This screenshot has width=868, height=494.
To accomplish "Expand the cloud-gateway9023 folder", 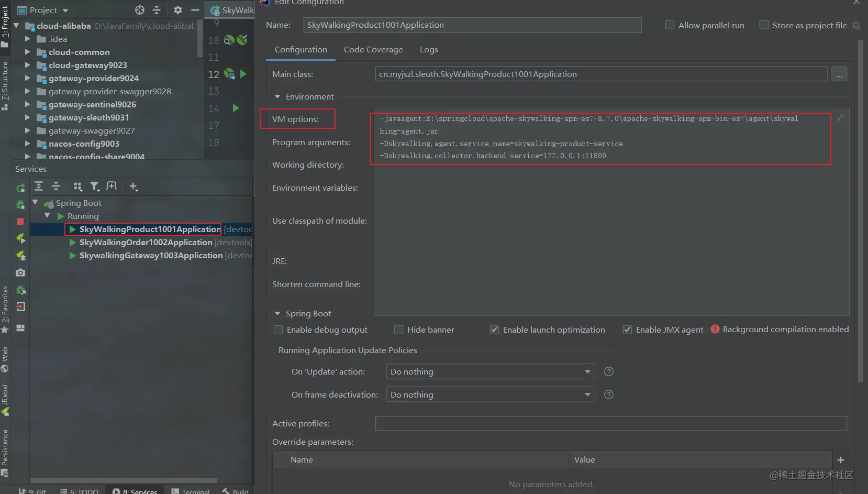I will (27, 65).
